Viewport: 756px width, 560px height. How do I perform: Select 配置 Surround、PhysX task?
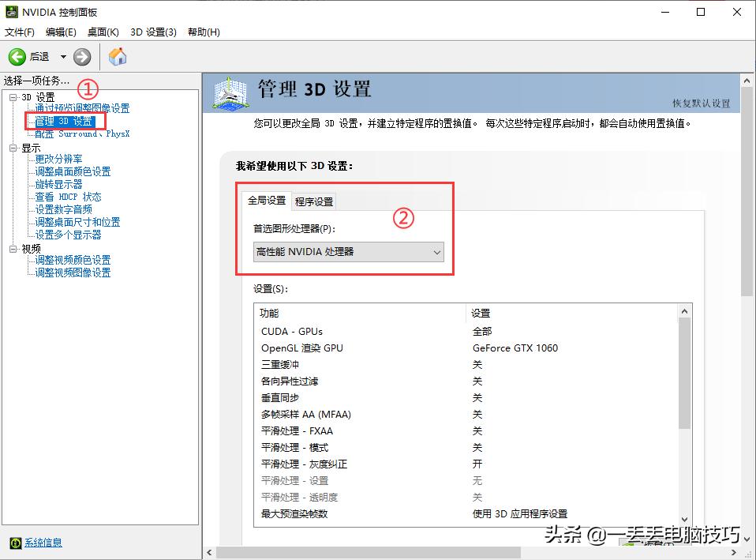click(x=84, y=133)
